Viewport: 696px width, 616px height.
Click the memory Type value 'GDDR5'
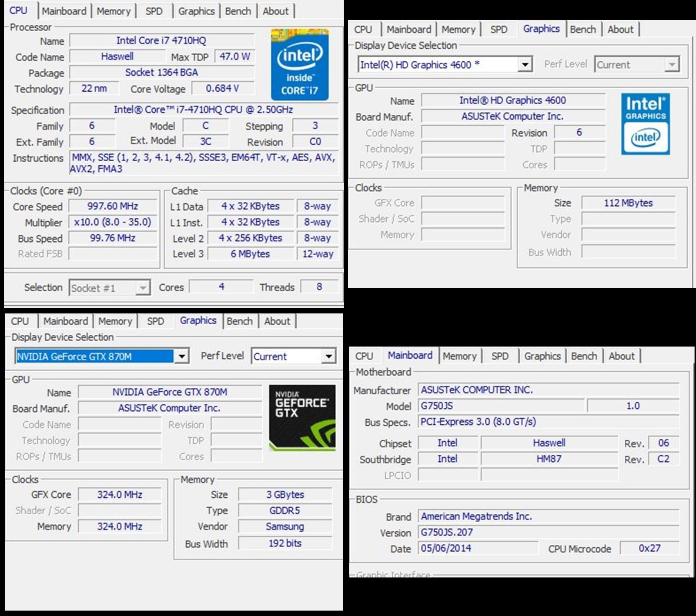pos(285,510)
